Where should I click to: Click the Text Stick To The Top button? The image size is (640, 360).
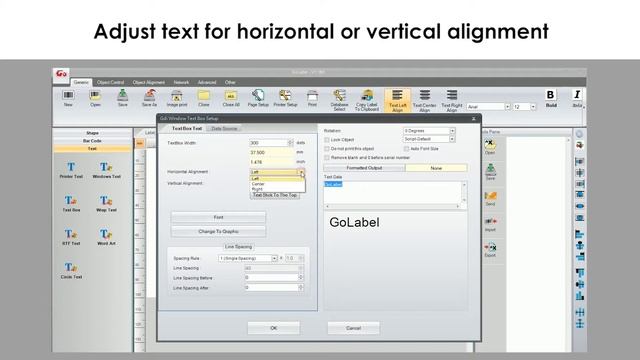pyautogui.click(x=275, y=196)
